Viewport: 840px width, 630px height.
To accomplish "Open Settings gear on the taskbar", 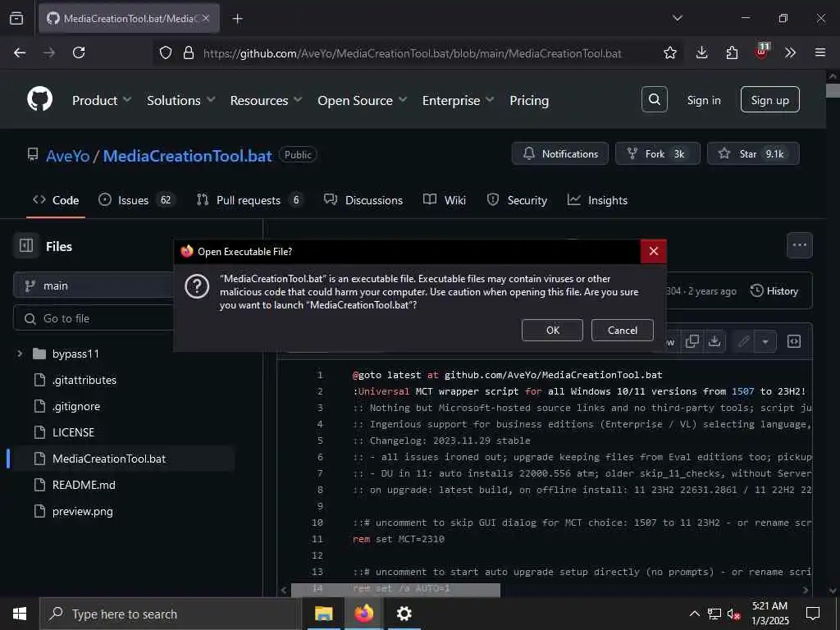I will click(x=404, y=614).
